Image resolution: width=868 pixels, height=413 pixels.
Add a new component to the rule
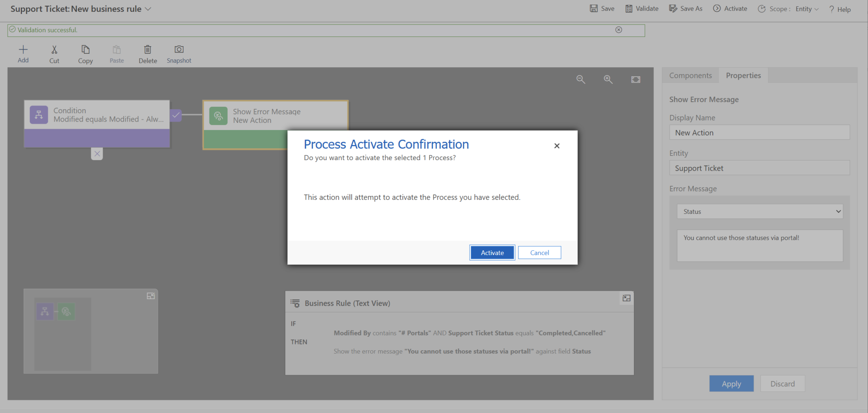tap(23, 53)
